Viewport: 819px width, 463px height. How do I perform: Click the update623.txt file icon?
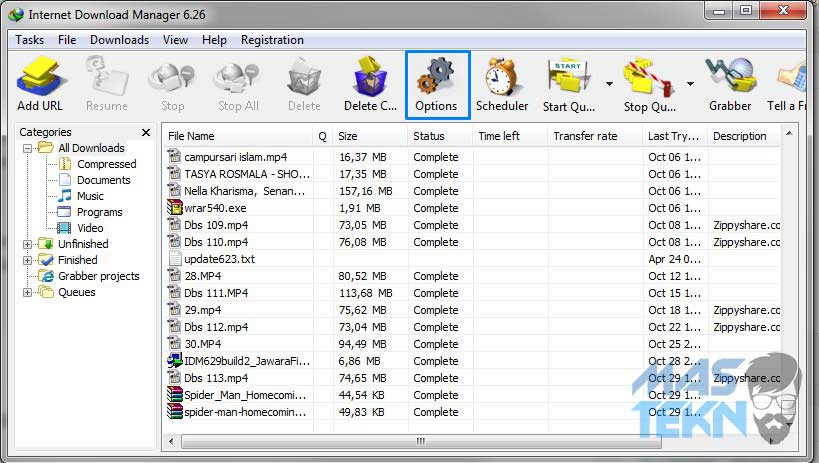click(174, 259)
